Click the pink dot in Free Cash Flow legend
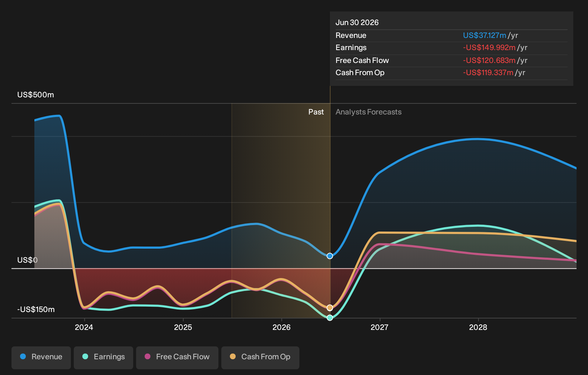Image resolution: width=588 pixels, height=375 pixels. pos(148,356)
